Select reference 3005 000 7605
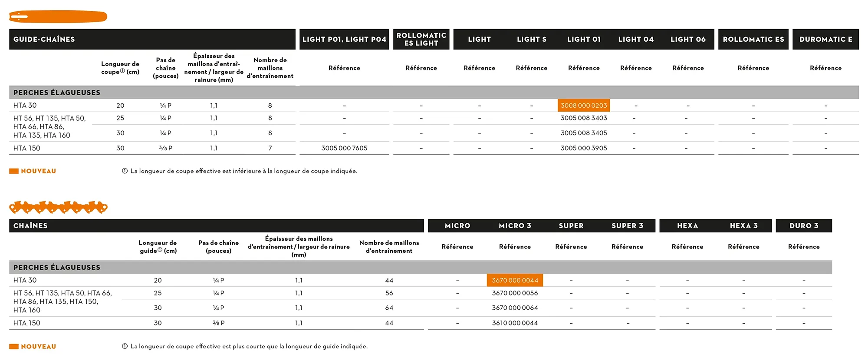This screenshot has height=361, width=868. tap(344, 148)
